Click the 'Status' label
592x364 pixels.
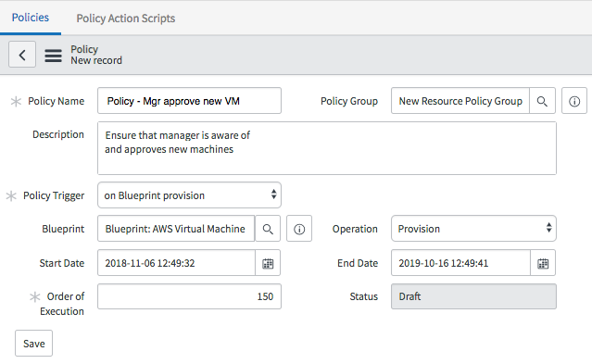coord(363,296)
